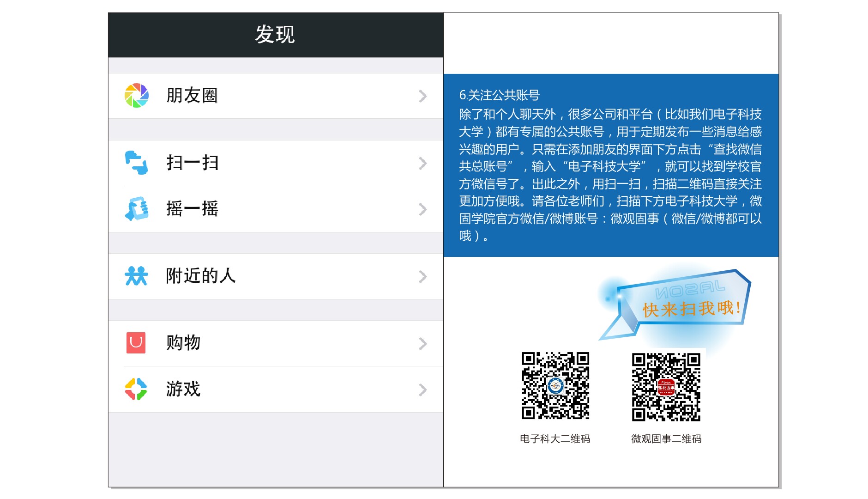Viewport: 868px width, 499px height.
Task: Open the 朋友圈 row chevron
Action: (422, 96)
